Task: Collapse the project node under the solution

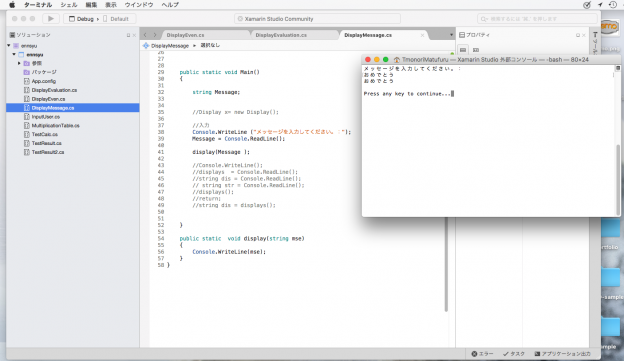Action: tap(14, 55)
